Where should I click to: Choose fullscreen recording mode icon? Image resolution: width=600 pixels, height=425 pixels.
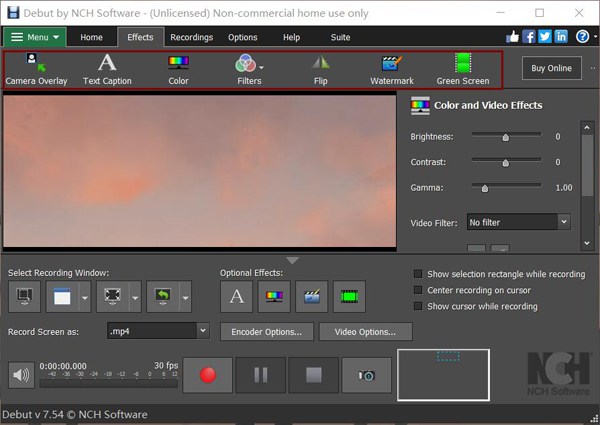[x=112, y=296]
